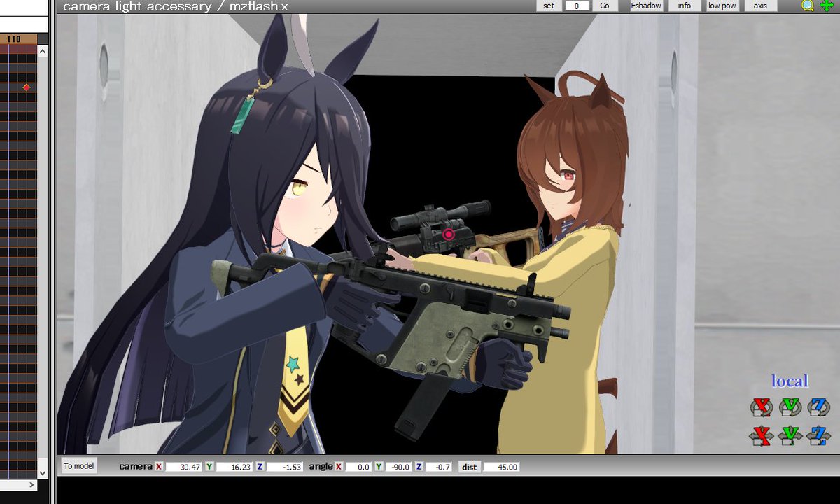The height and width of the screenshot is (504, 840).
Task: Click distance field showing 45.00
Action: click(502, 467)
